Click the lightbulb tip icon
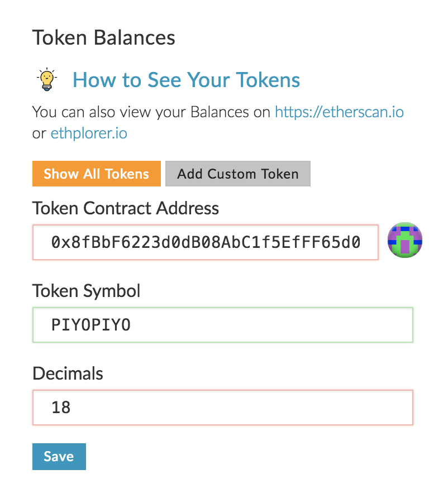This screenshot has height=479, width=448. [47, 79]
